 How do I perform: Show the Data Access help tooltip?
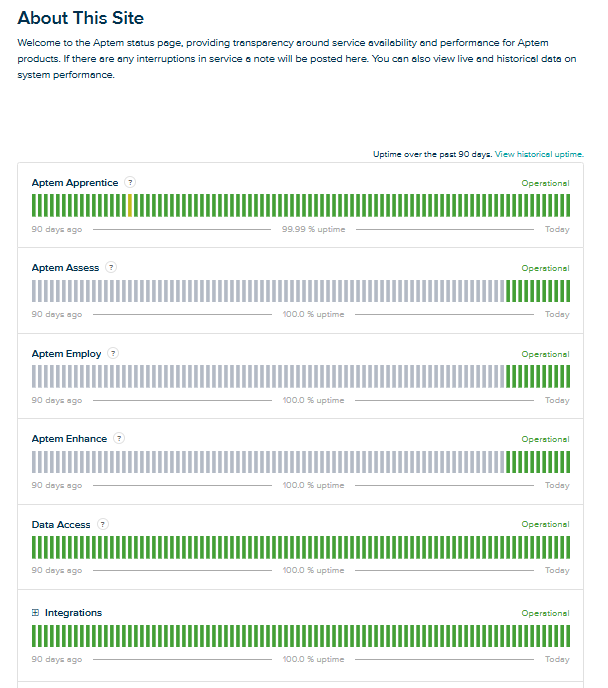tap(103, 524)
